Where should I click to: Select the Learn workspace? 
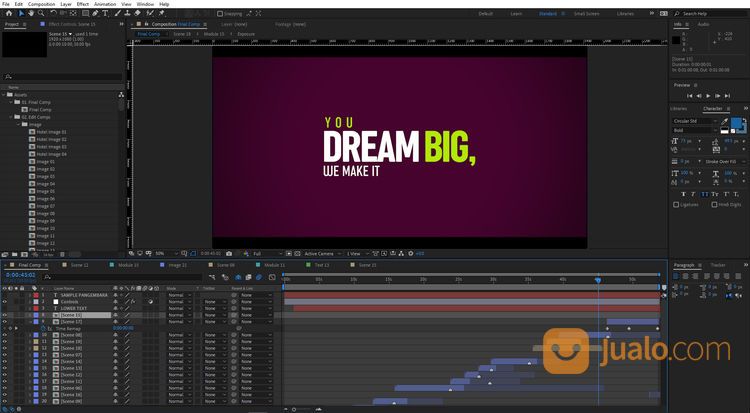point(515,14)
